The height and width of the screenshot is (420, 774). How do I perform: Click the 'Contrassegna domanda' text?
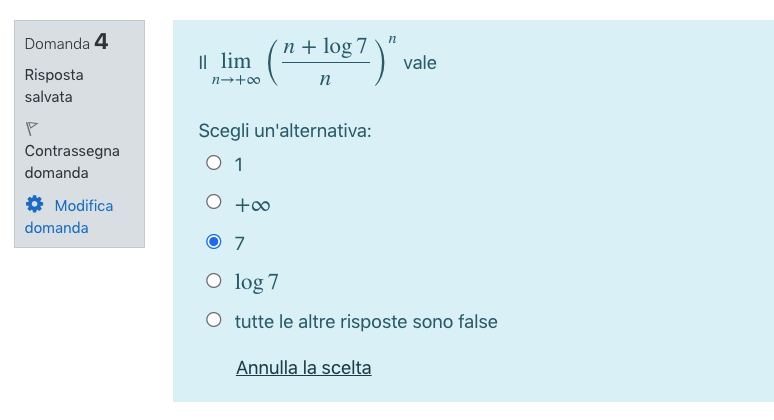click(72, 162)
